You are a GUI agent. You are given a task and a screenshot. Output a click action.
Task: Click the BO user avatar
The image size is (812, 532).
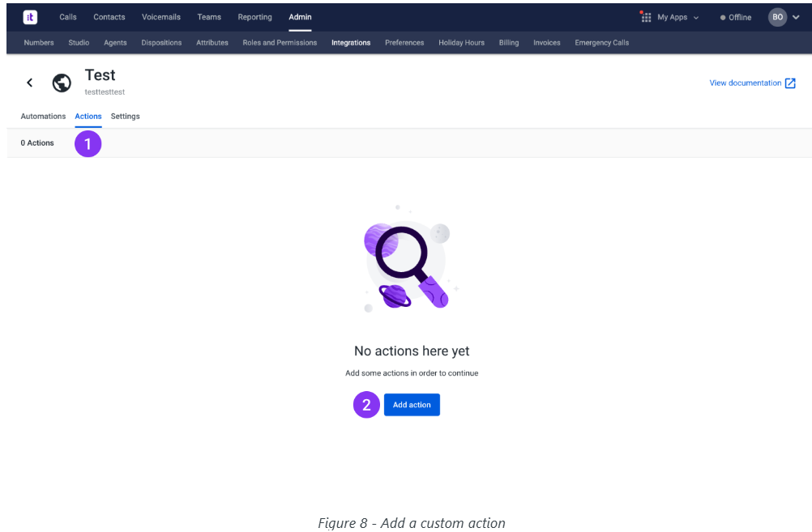click(x=777, y=16)
